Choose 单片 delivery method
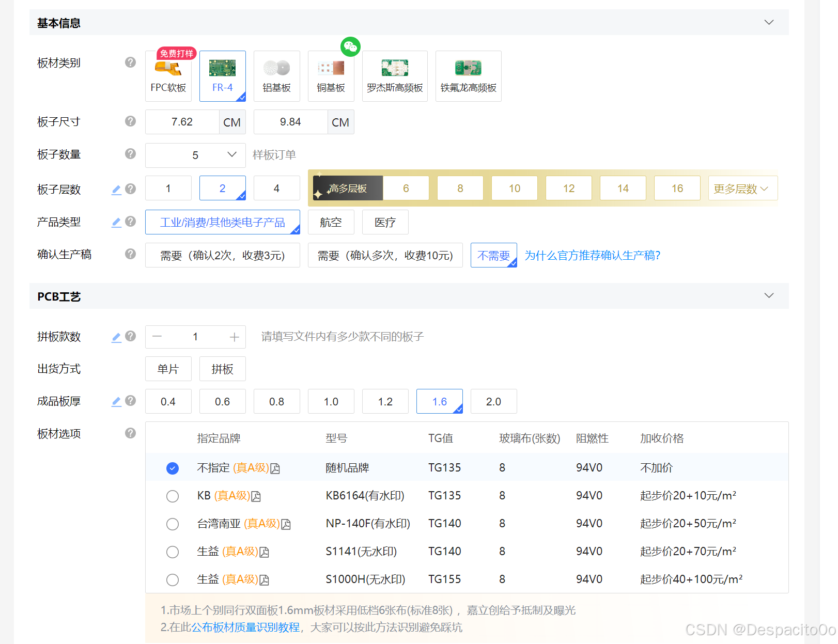The height and width of the screenshot is (644, 838). point(168,369)
